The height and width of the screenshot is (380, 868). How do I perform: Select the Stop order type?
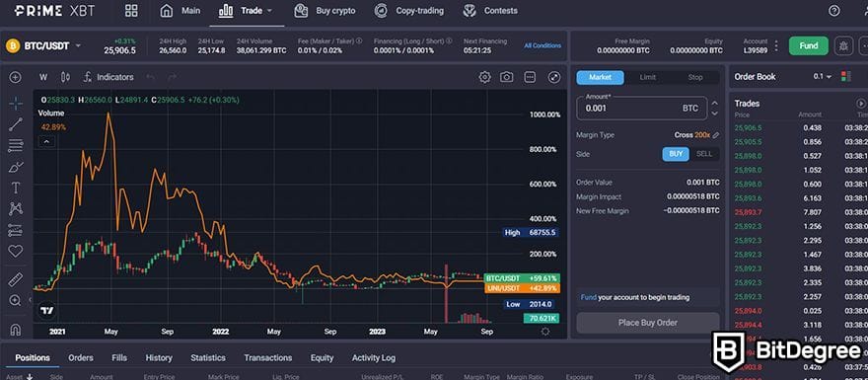pos(695,78)
